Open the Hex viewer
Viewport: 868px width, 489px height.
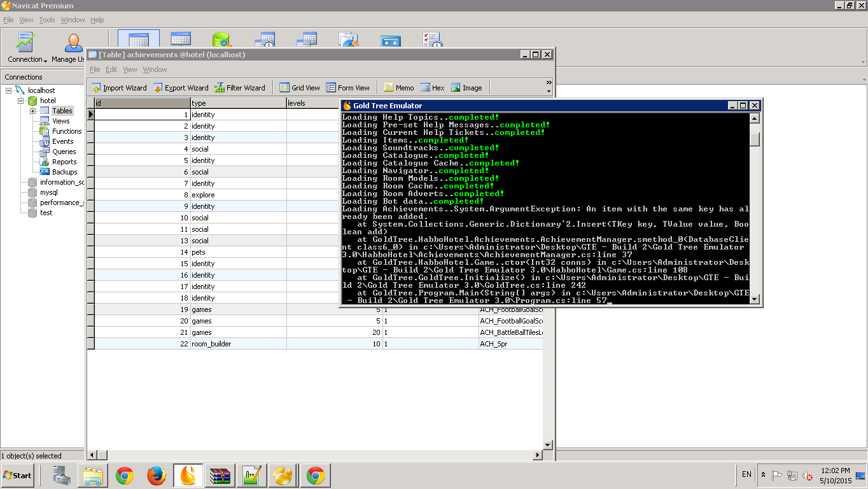[432, 88]
